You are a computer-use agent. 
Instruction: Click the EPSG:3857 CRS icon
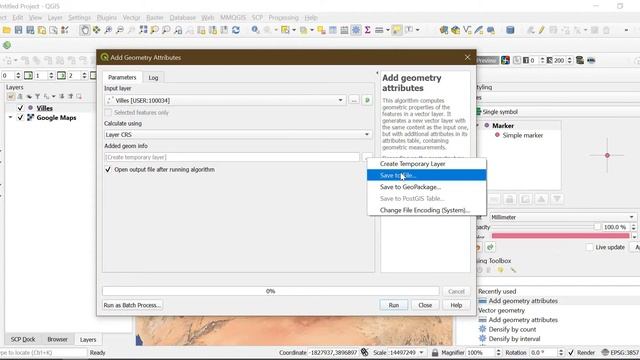click(605, 352)
